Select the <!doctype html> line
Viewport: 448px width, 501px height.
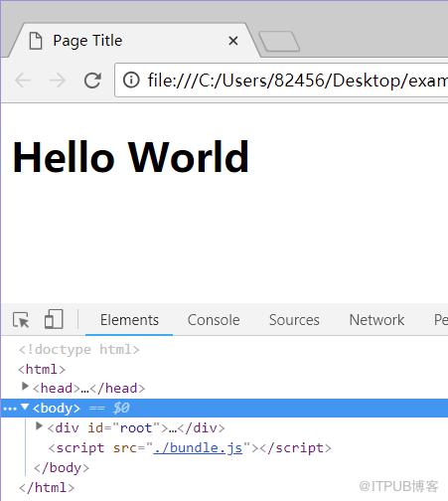point(79,350)
